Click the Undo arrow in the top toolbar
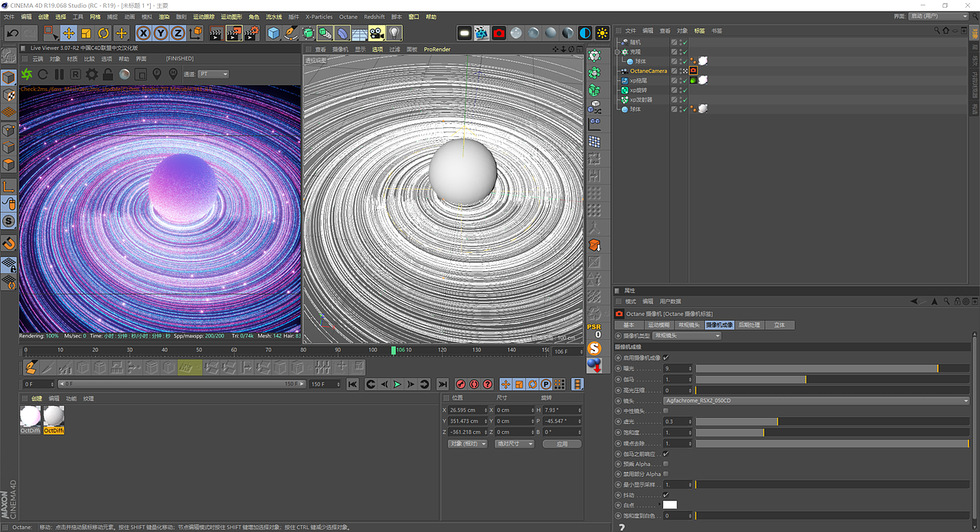The height and width of the screenshot is (532, 980). (x=12, y=33)
